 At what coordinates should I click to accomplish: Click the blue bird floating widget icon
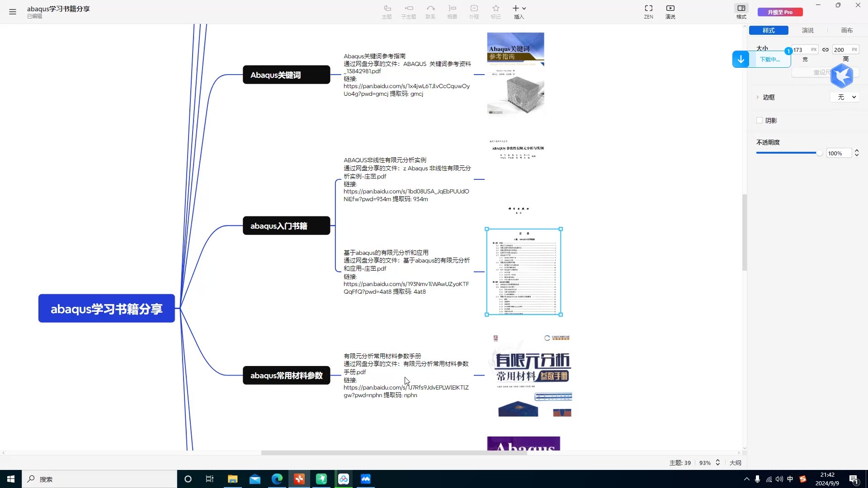[842, 75]
